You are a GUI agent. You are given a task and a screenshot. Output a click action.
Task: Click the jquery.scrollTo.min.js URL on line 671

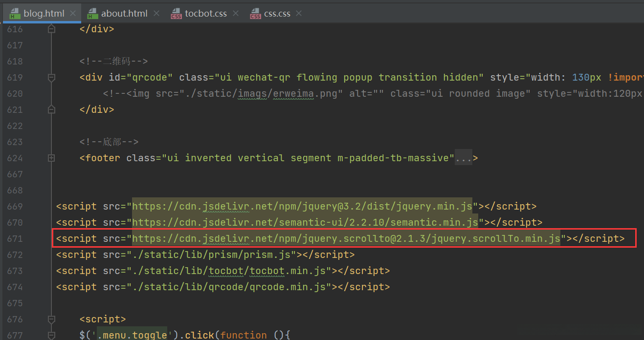[x=346, y=238]
